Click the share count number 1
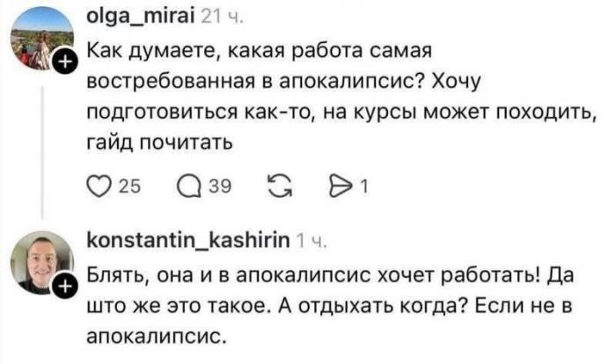Image resolution: width=616 pixels, height=364 pixels. 364,187
